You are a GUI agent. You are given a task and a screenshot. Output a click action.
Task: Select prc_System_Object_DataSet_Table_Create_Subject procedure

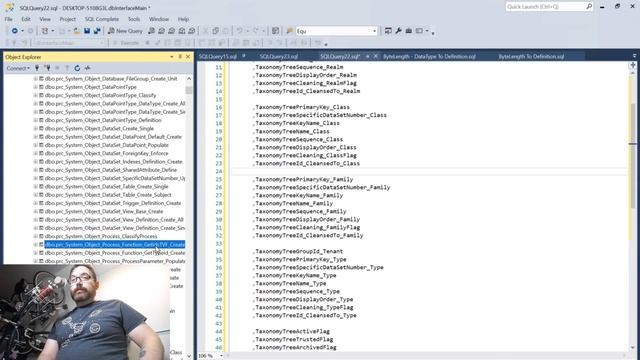(x=108, y=195)
